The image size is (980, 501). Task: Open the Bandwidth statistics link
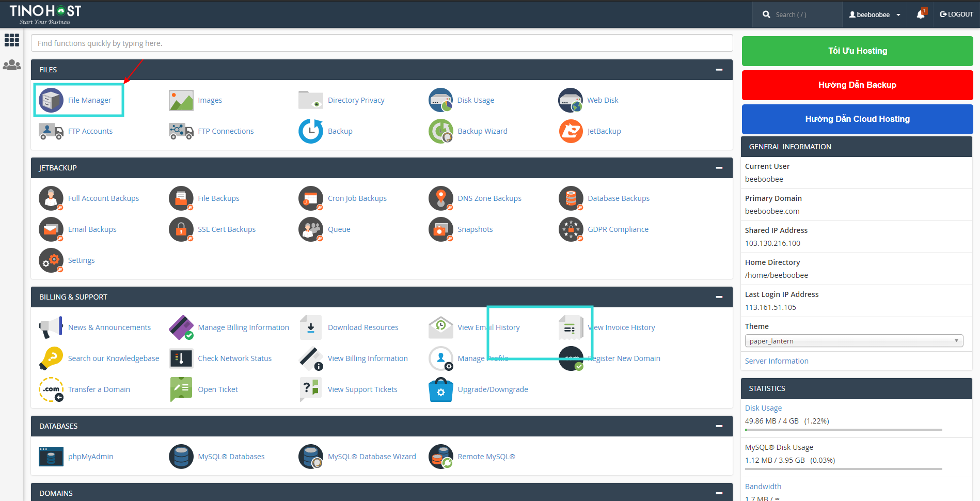763,487
